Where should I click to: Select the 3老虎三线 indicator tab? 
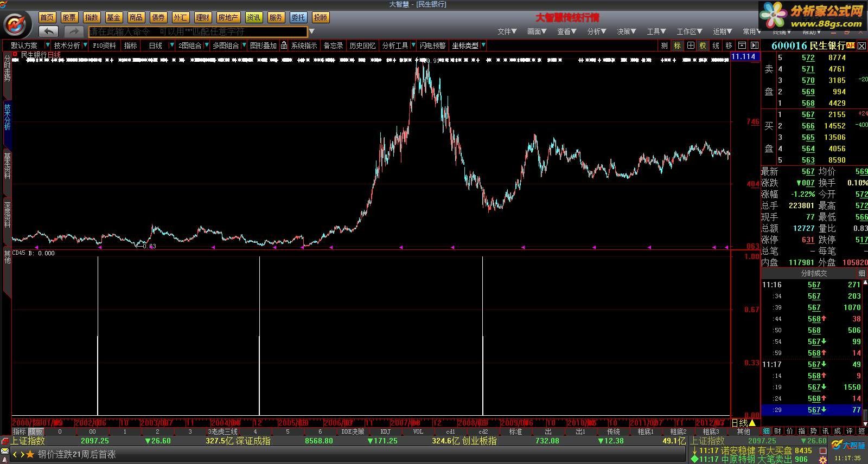click(222, 431)
